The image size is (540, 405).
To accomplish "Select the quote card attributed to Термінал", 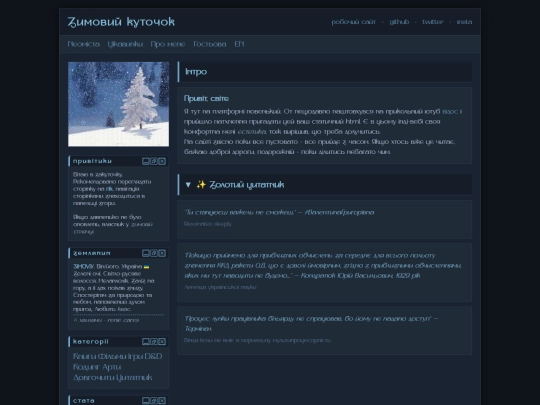I will pyautogui.click(x=324, y=330).
